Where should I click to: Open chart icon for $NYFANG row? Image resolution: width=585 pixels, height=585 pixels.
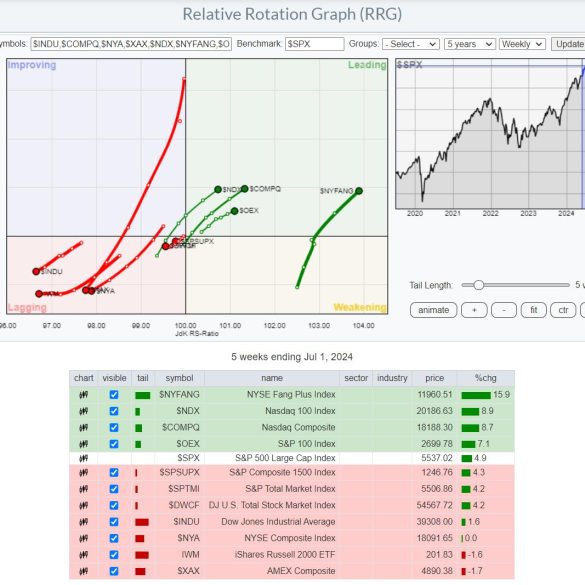point(84,395)
